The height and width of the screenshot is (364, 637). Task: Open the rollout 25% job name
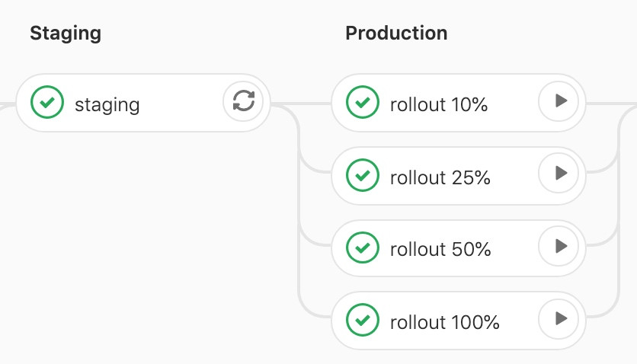tap(440, 177)
